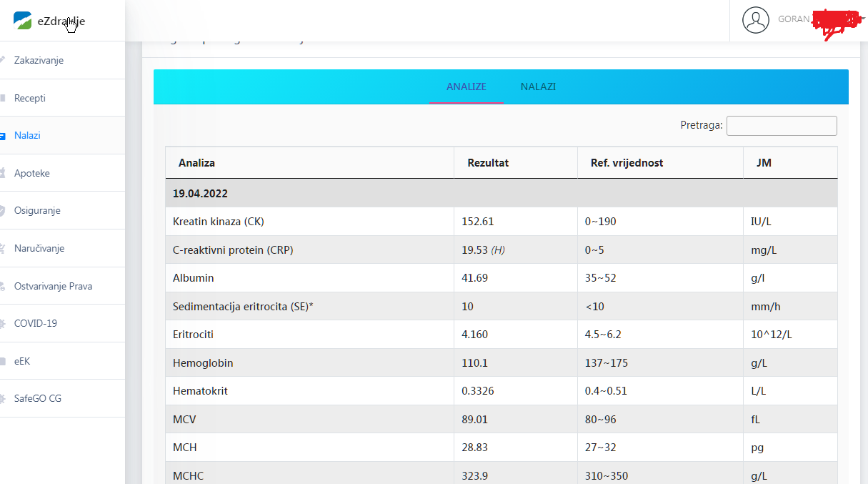Open eEK sidebar item
This screenshot has width=868, height=484.
22,361
